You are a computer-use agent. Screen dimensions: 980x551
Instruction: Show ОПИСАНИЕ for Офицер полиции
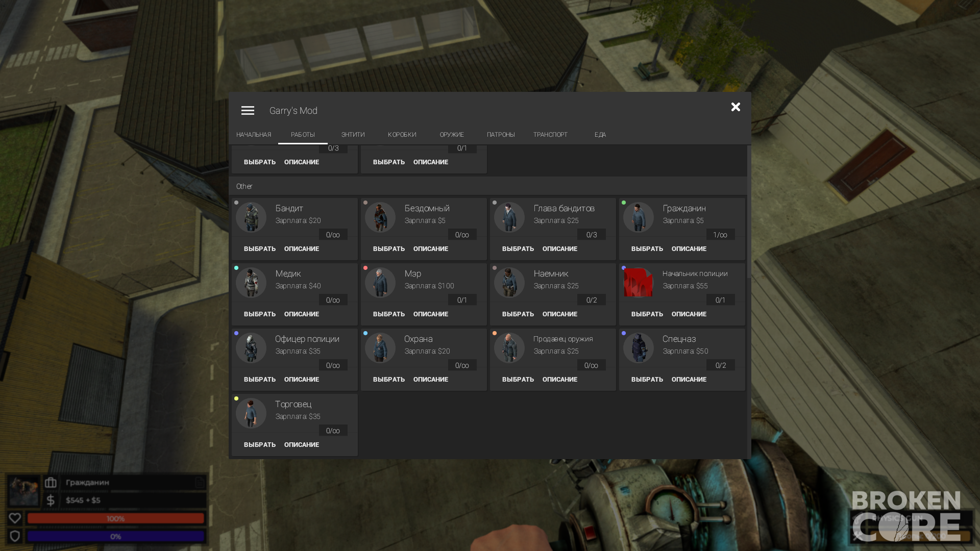302,380
